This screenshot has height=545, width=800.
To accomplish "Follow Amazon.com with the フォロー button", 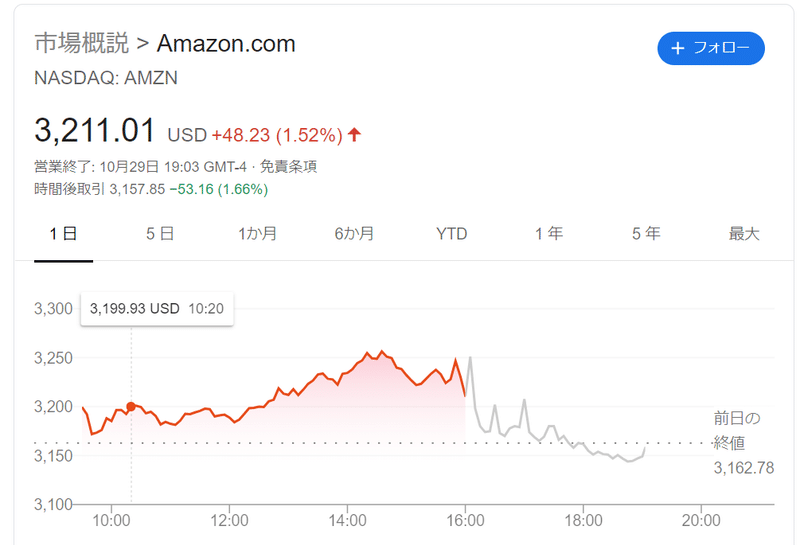I will [x=711, y=48].
